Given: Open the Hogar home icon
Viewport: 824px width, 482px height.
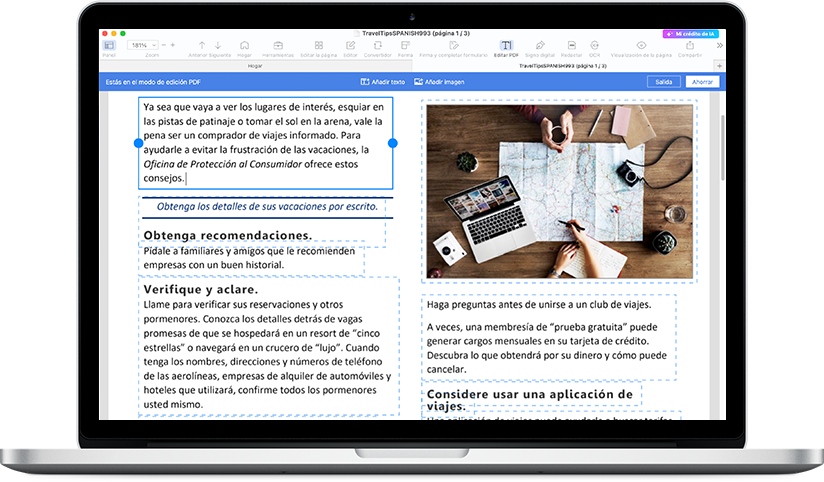Looking at the screenshot, I should 244,46.
